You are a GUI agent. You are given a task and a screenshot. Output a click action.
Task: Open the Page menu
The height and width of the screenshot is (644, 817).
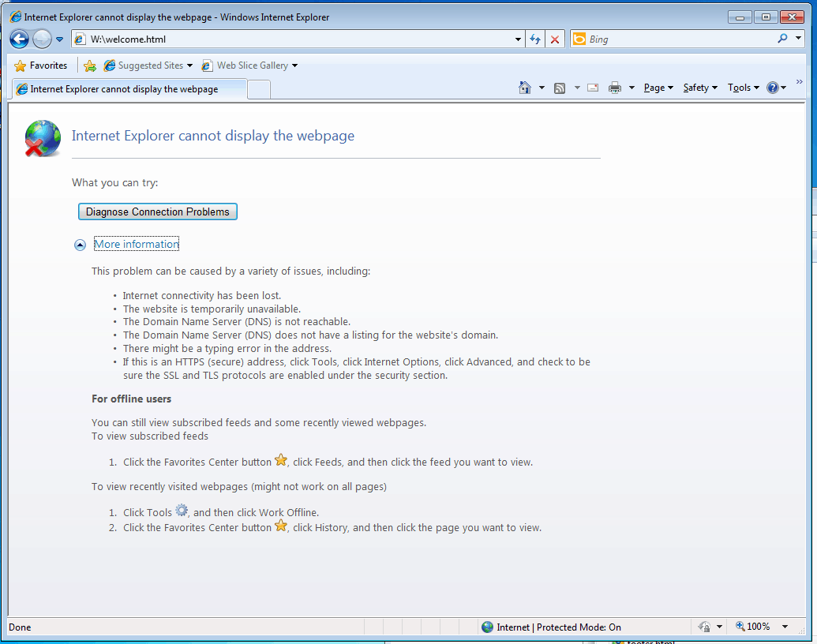(x=658, y=88)
